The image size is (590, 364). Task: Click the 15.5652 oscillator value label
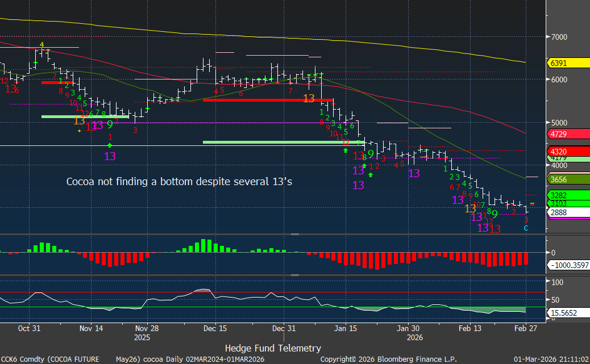click(563, 313)
